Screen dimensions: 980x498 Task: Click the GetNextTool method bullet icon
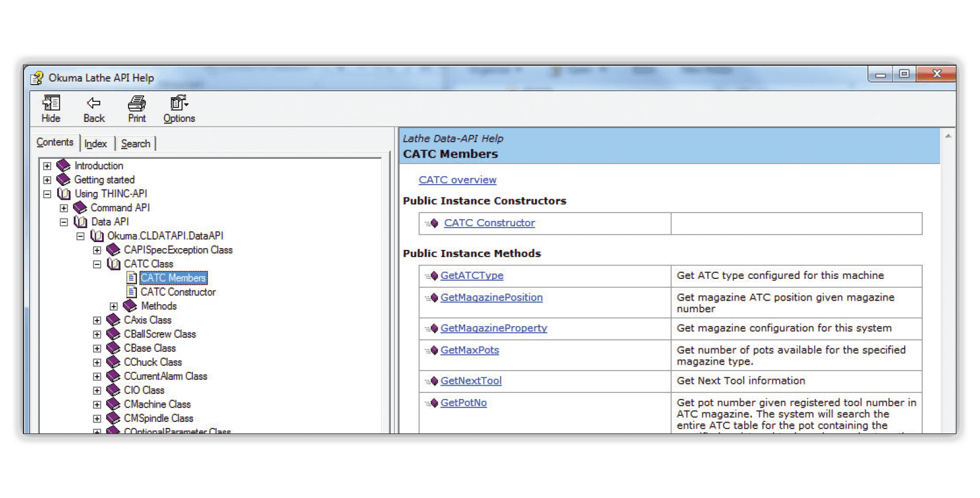[432, 381]
